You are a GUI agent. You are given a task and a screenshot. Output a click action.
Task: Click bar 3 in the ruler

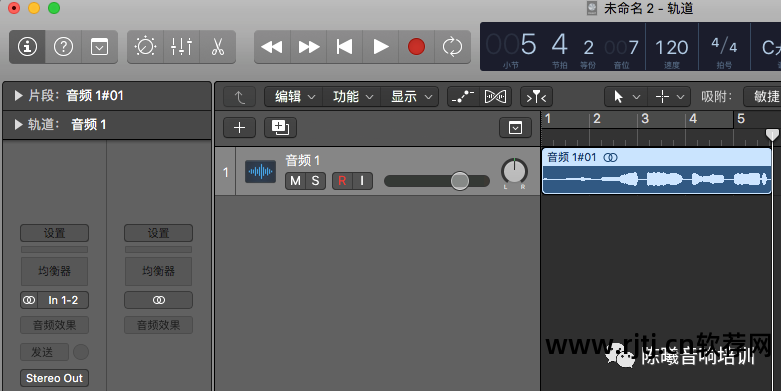pos(645,119)
